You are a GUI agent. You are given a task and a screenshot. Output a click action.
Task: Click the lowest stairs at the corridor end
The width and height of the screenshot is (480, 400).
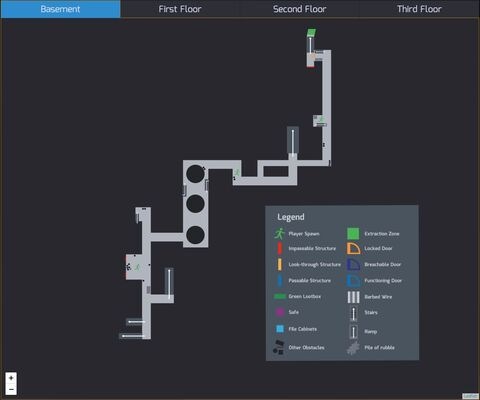[x=133, y=336]
